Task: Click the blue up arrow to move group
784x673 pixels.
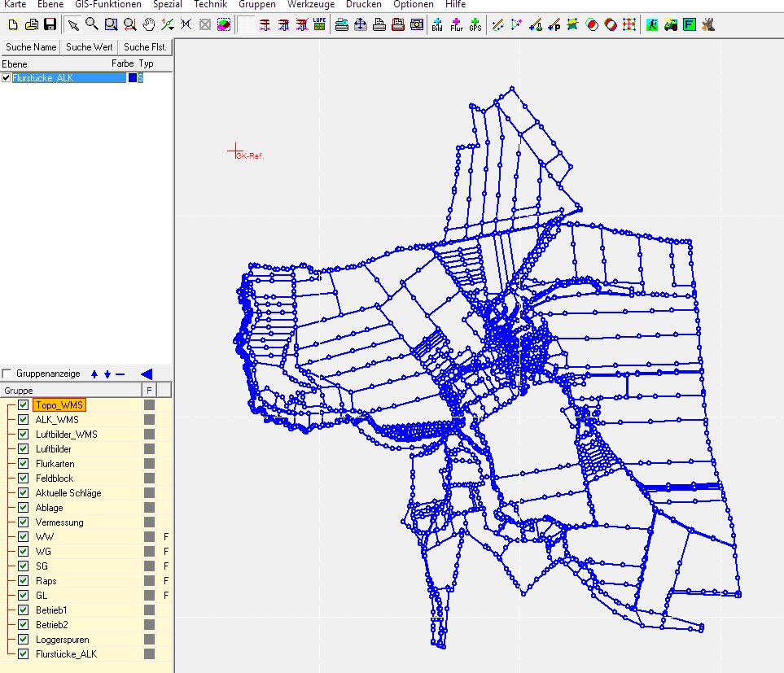Action: [94, 374]
